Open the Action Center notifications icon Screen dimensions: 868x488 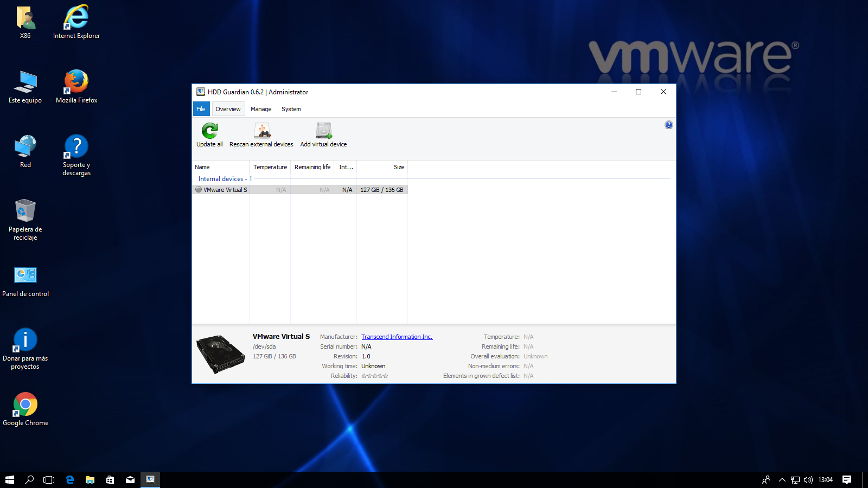click(847, 479)
